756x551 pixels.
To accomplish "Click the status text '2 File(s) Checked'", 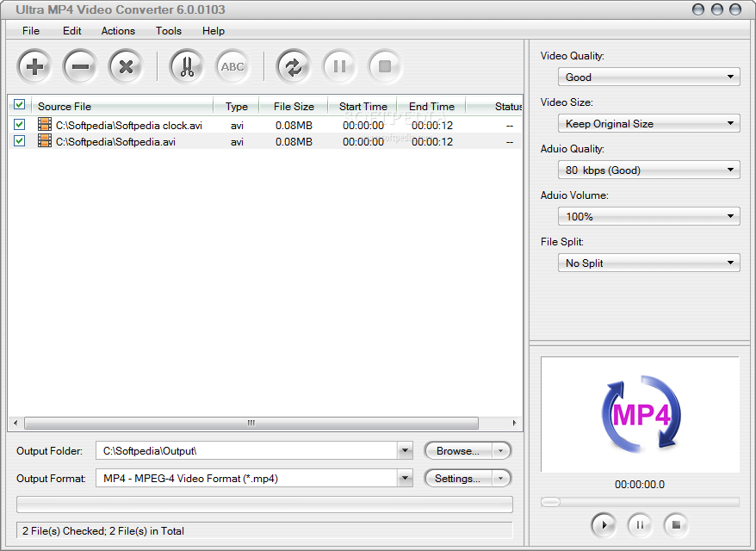I will coord(64,530).
